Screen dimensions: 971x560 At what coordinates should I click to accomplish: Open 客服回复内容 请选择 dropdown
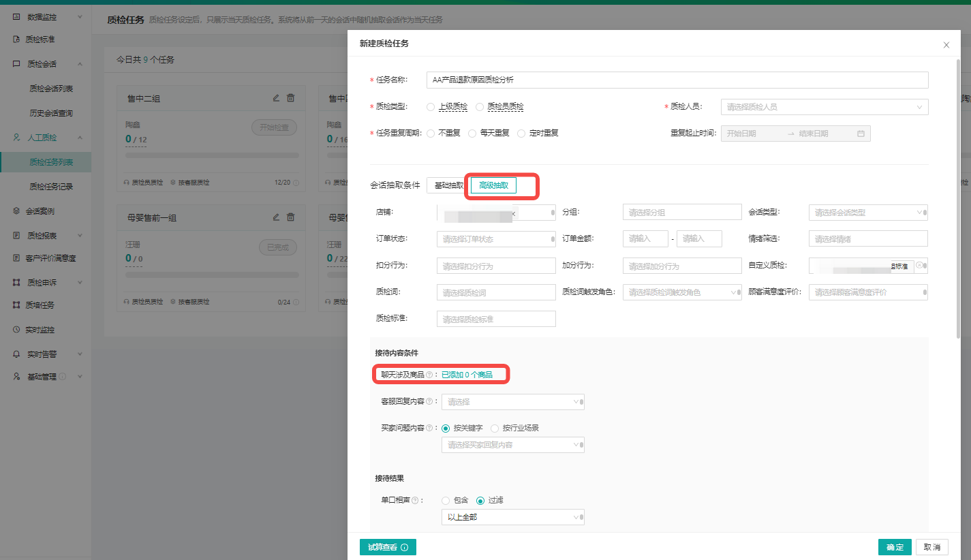pyautogui.click(x=513, y=402)
